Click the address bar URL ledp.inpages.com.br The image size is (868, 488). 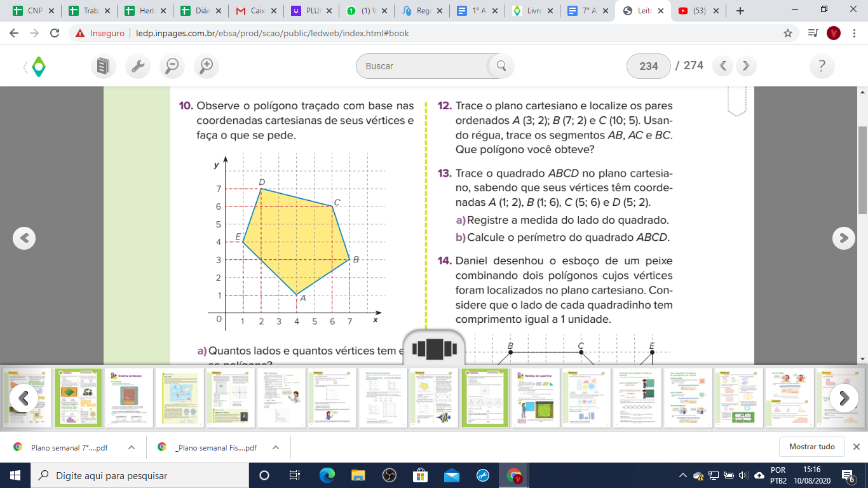(273, 33)
